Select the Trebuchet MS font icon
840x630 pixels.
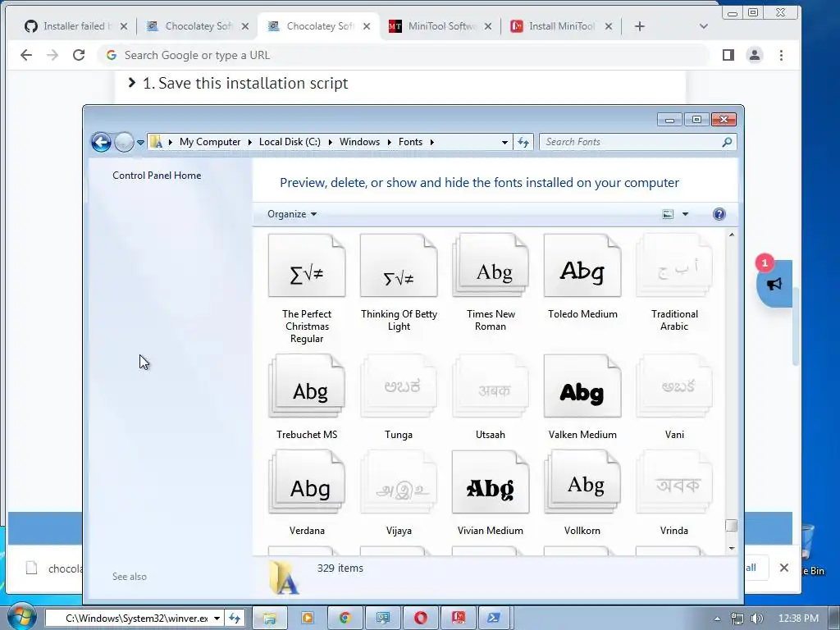(x=307, y=386)
